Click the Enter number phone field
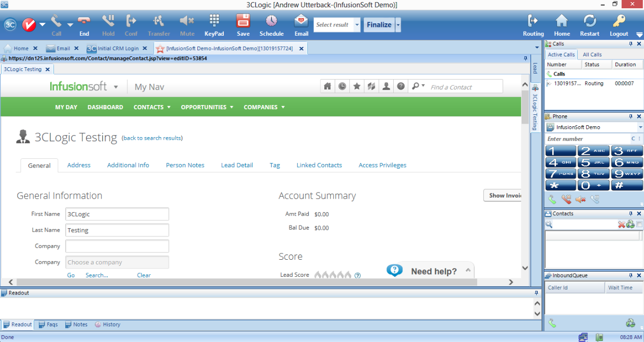This screenshot has height=342, width=644. [x=588, y=139]
